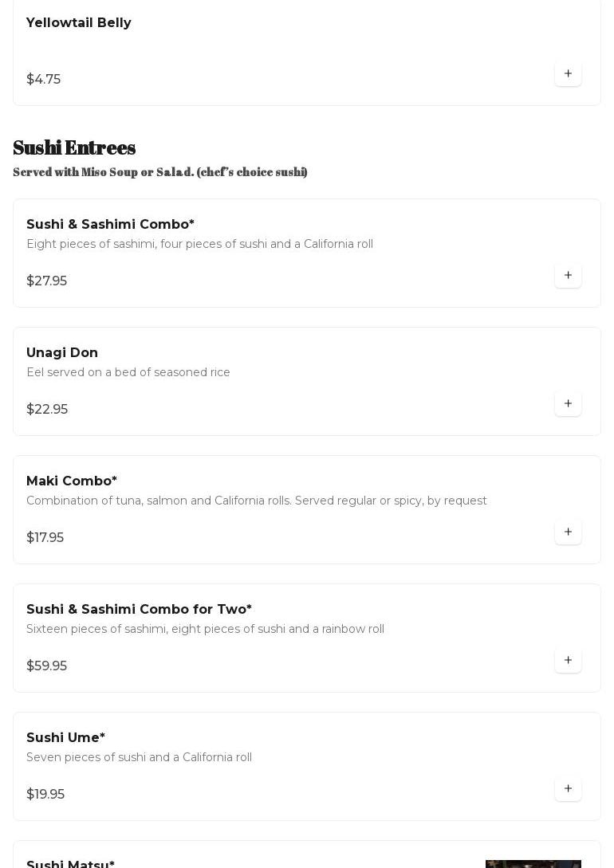The height and width of the screenshot is (868, 614).
Task: Click the Maki Combo description text
Action: 257,501
